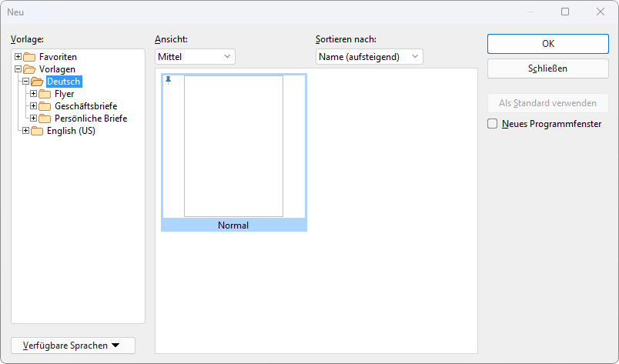Viewport: 619px width, 364px height.
Task: Confirm with the OK button
Action: tap(548, 44)
